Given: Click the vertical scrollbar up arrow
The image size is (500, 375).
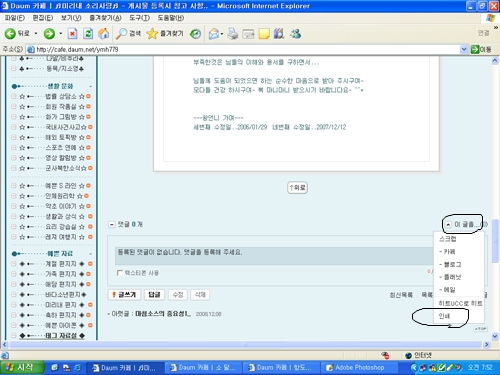Looking at the screenshot, I should pos(495,61).
